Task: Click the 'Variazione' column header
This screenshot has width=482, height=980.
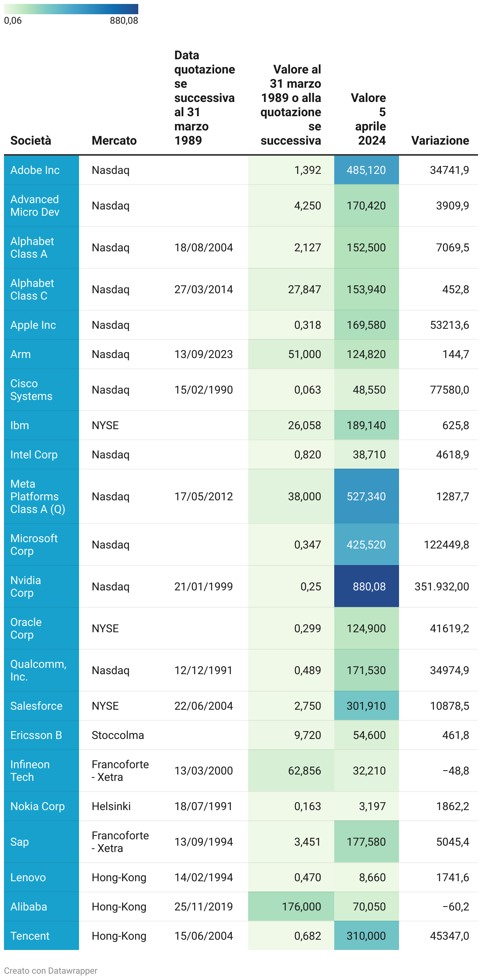Action: 440,140
